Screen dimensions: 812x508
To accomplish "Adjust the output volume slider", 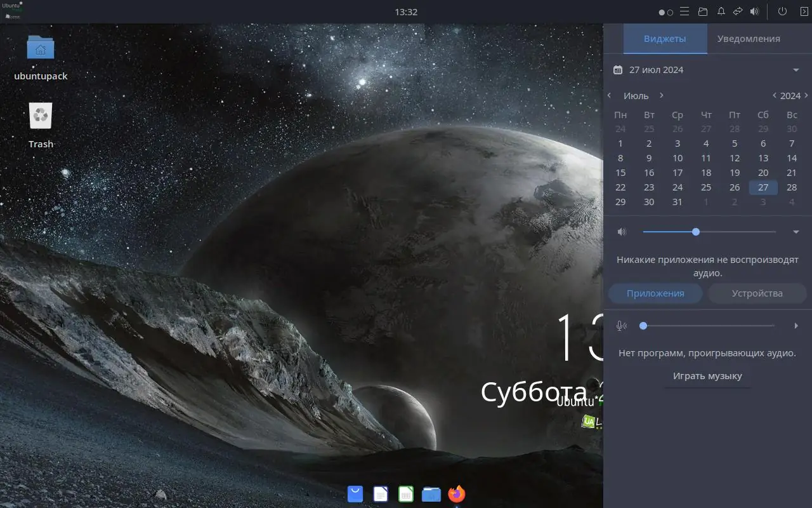I will coord(709,232).
